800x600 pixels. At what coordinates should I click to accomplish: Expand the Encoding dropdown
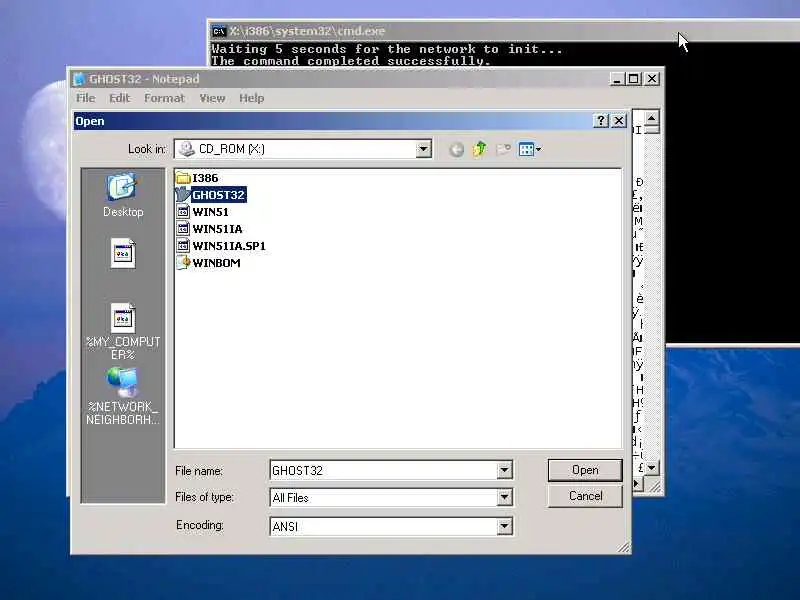point(504,526)
